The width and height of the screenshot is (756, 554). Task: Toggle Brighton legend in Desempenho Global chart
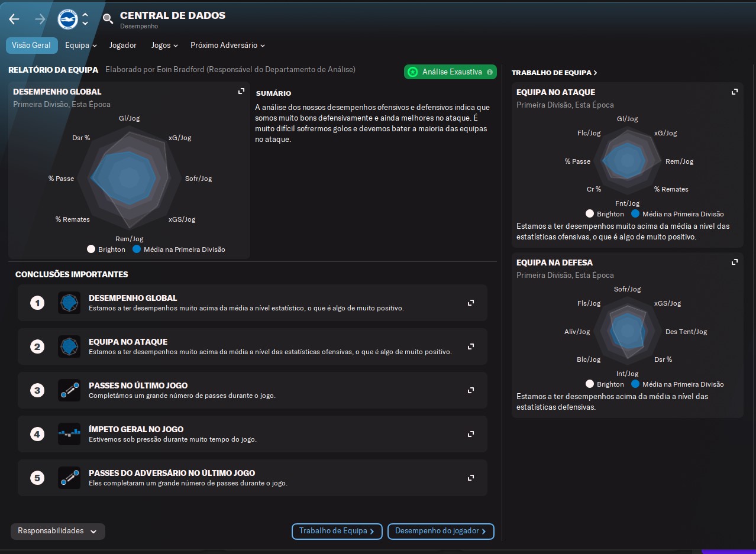[x=106, y=250]
